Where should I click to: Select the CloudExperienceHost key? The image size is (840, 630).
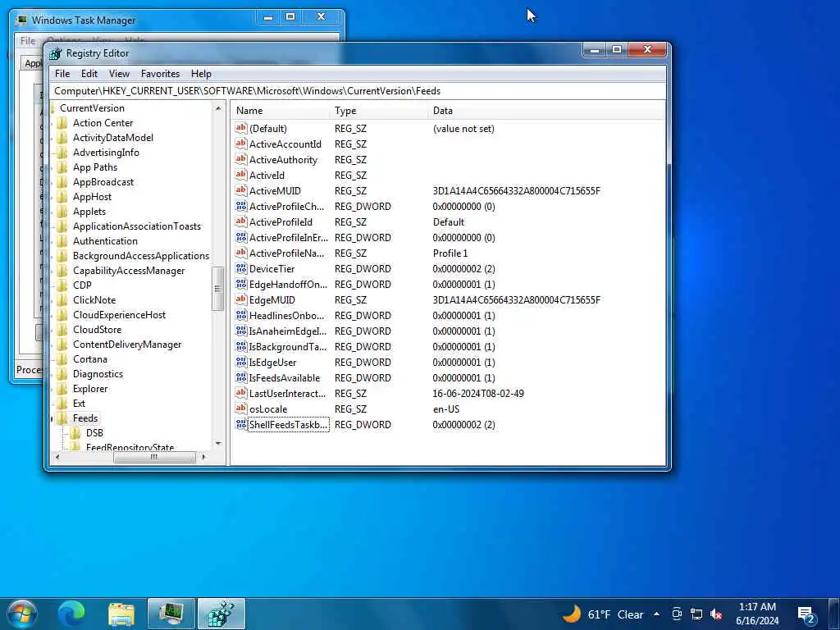119,315
